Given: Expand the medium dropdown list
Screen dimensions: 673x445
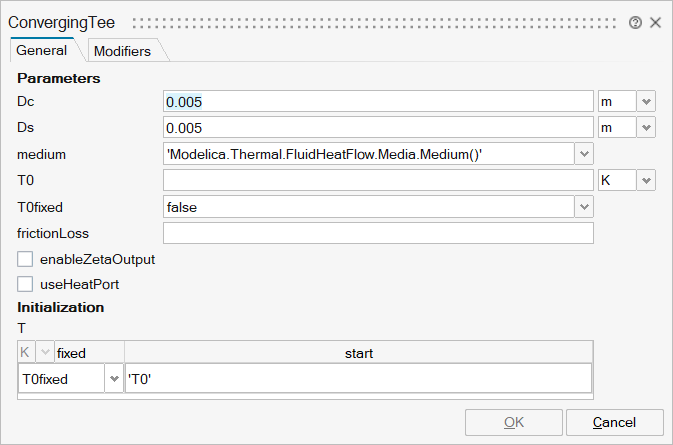Looking at the screenshot, I should tap(584, 154).
